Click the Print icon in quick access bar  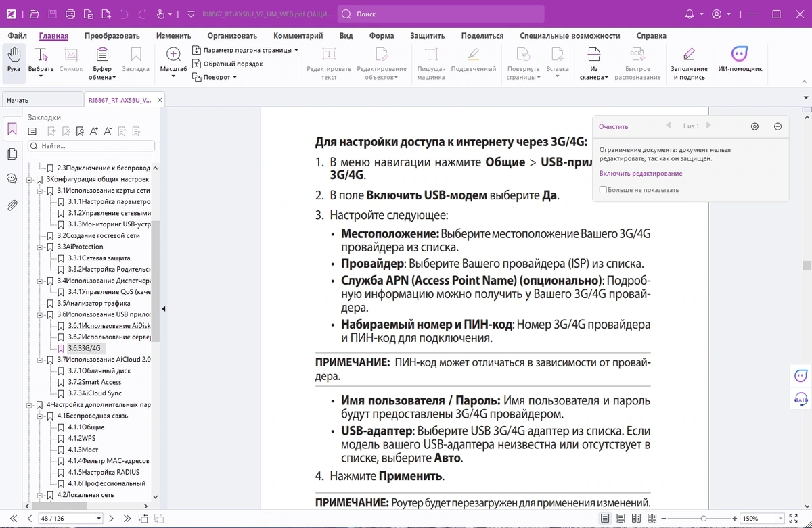[x=70, y=14]
